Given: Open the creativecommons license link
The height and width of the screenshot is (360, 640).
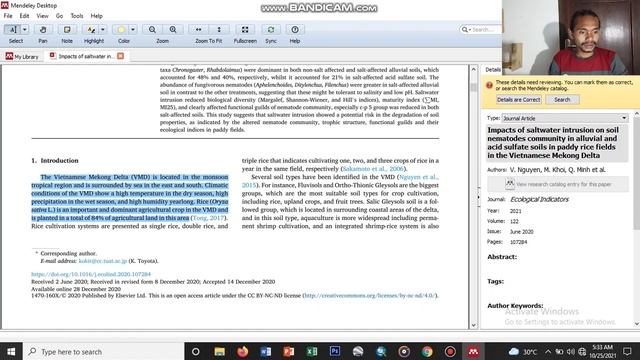Looking at the screenshot, I should click(x=370, y=296).
